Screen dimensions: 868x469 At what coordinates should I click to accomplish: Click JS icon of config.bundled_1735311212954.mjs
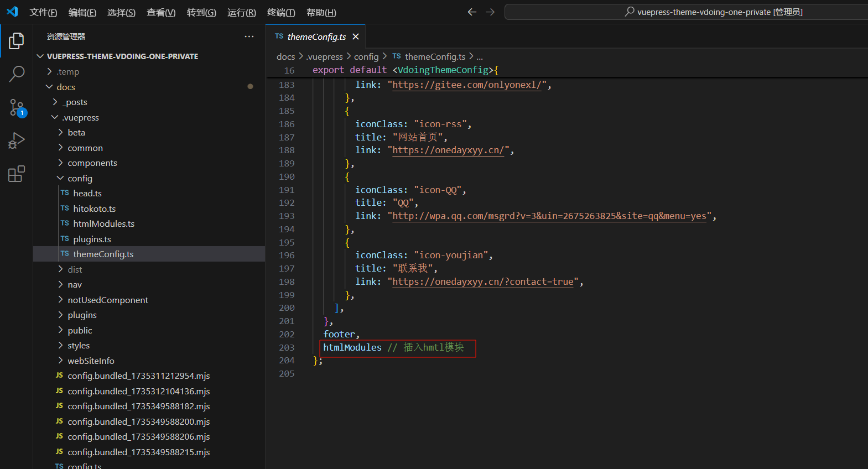tap(59, 376)
